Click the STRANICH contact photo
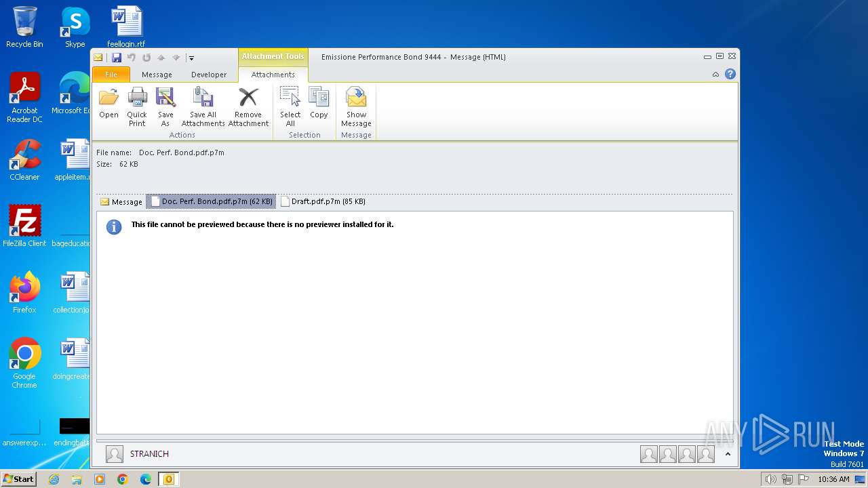The height and width of the screenshot is (488, 868). (115, 454)
